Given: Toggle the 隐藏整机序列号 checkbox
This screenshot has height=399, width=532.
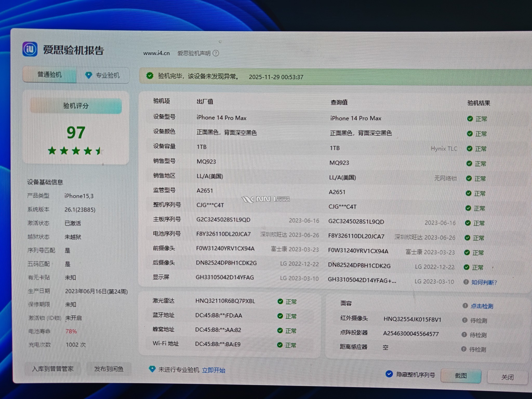Looking at the screenshot, I should (x=389, y=374).
